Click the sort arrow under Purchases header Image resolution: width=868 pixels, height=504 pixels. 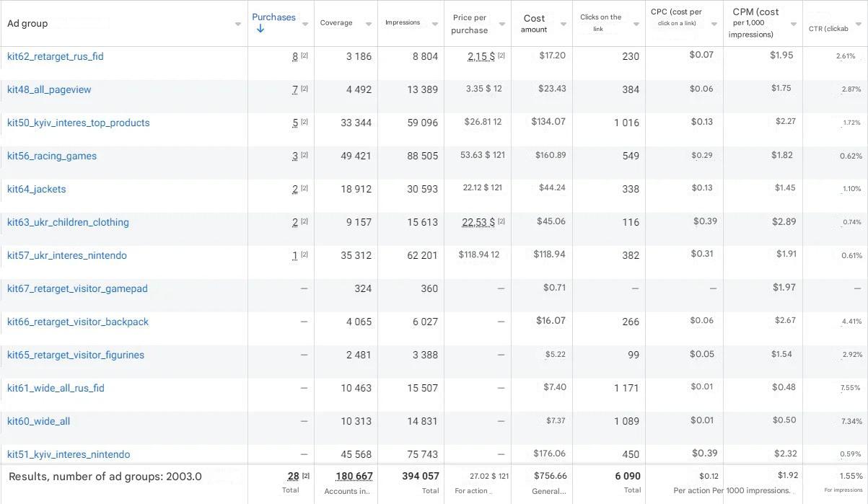pos(260,29)
